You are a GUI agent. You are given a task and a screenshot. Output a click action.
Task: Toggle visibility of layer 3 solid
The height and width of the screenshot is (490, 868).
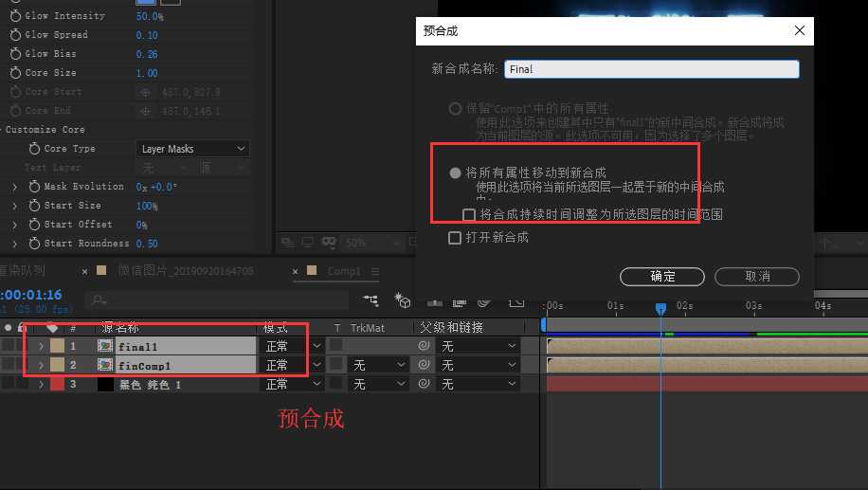point(8,384)
